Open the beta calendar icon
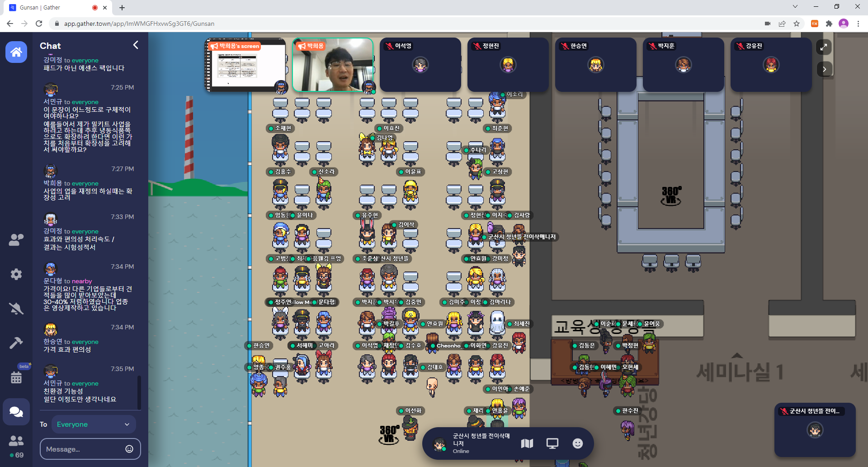868x467 pixels. click(x=16, y=377)
